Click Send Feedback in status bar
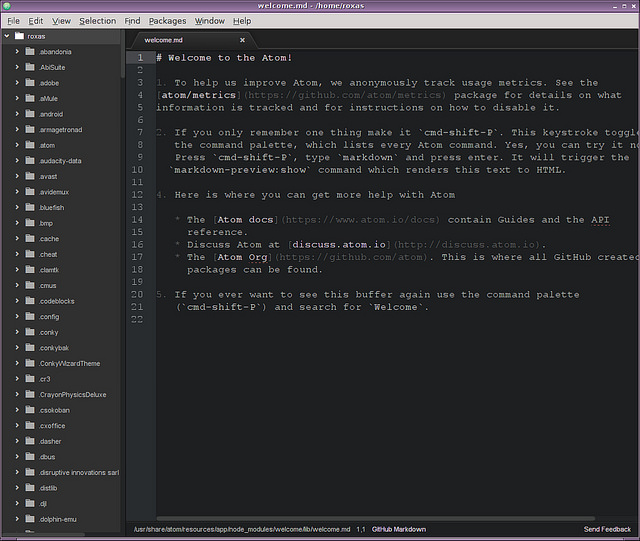Image resolution: width=640 pixels, height=541 pixels. pyautogui.click(x=607, y=529)
